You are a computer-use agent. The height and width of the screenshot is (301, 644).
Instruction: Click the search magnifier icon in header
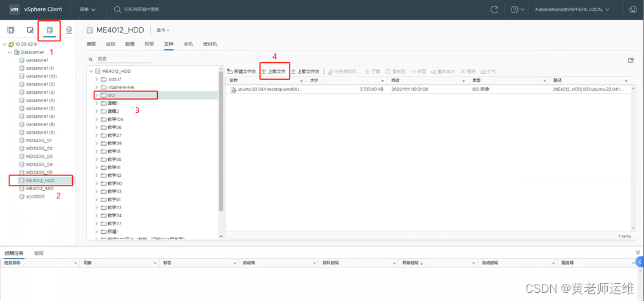[x=117, y=9]
